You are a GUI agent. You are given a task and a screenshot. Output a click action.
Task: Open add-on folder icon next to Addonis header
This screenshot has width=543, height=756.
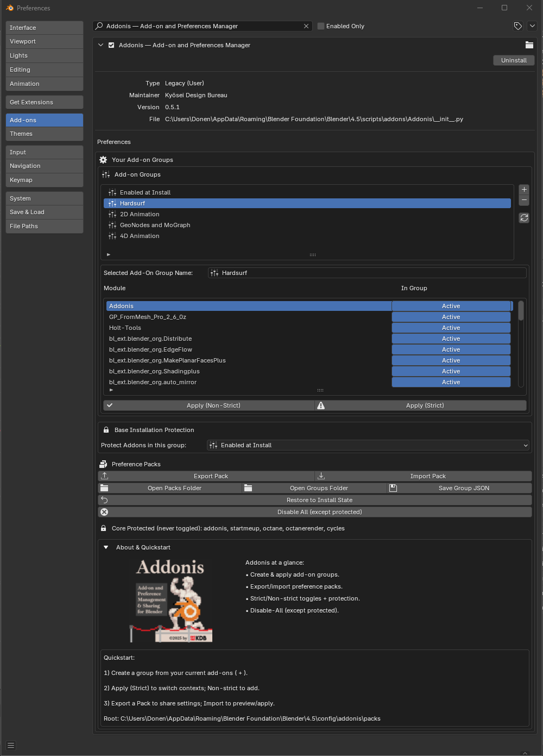[x=529, y=45]
